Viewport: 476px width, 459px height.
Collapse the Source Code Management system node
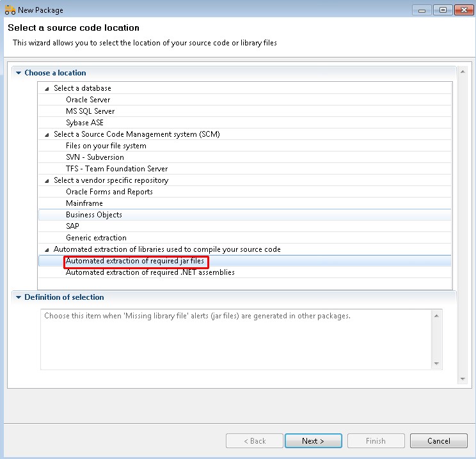pos(47,135)
